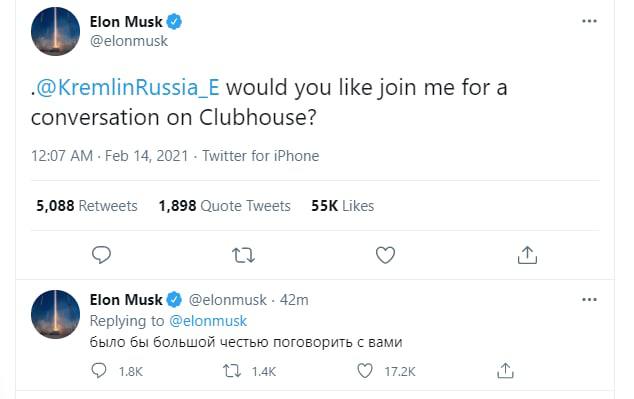View the 1,898 Quote Tweets
The height and width of the screenshot is (399, 634).
224,206
